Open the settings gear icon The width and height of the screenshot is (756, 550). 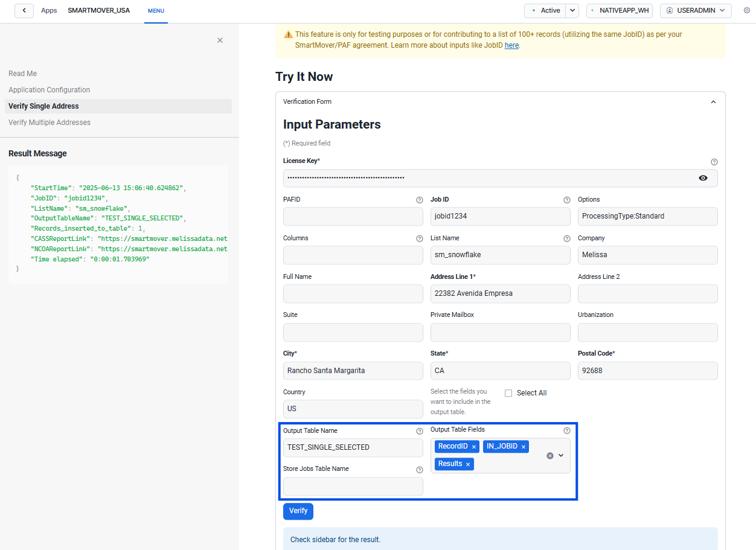[746, 10]
